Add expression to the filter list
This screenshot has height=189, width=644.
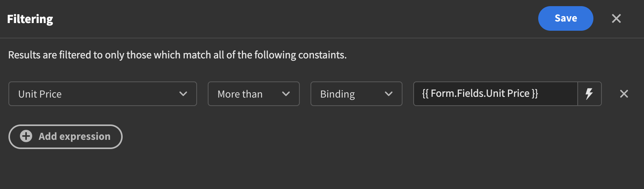(x=66, y=136)
